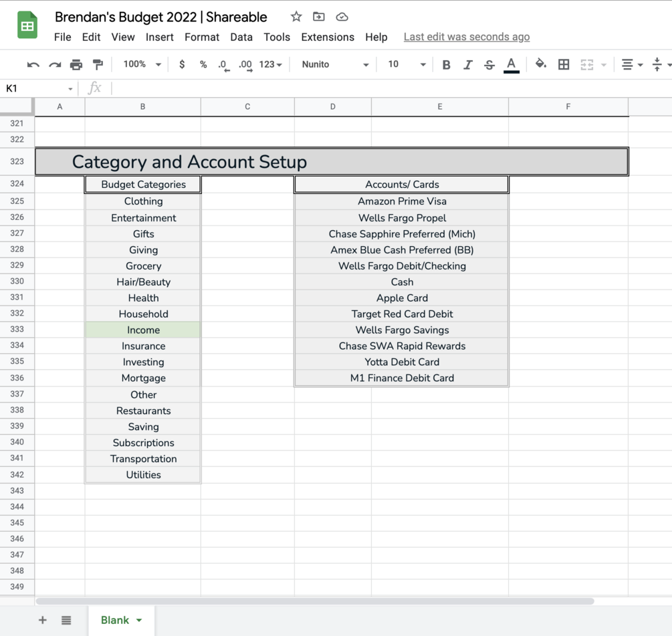This screenshot has height=636, width=672.
Task: Select the 'M1 Finance Debit Card' cell
Action: coord(402,378)
